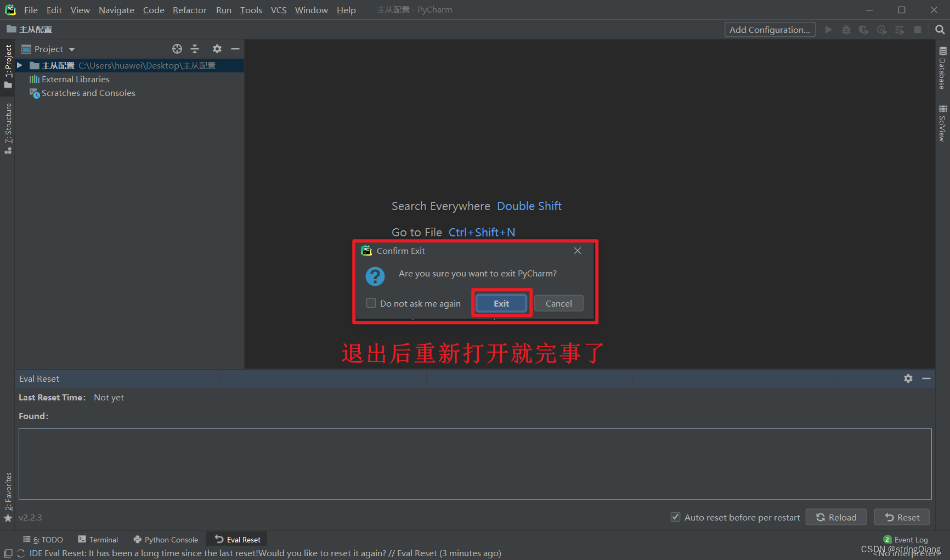Open the File menu
950x560 pixels.
[x=31, y=10]
